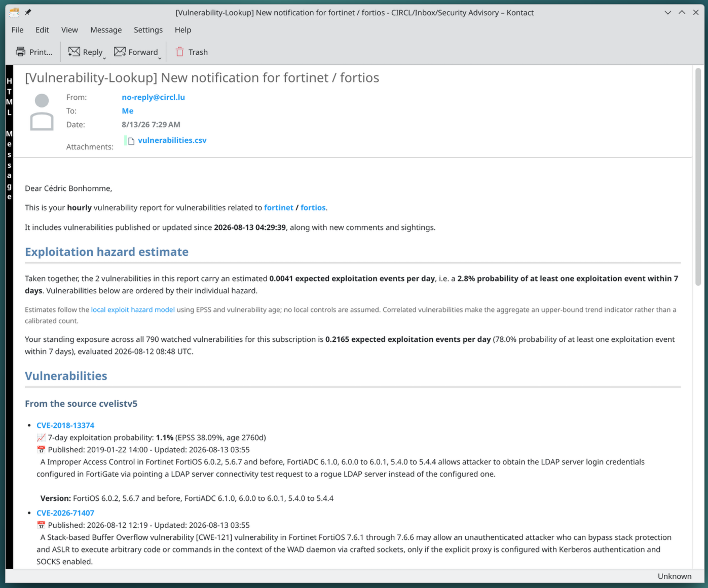708x588 pixels.
Task: Click the email subject heading text
Action: click(202, 77)
